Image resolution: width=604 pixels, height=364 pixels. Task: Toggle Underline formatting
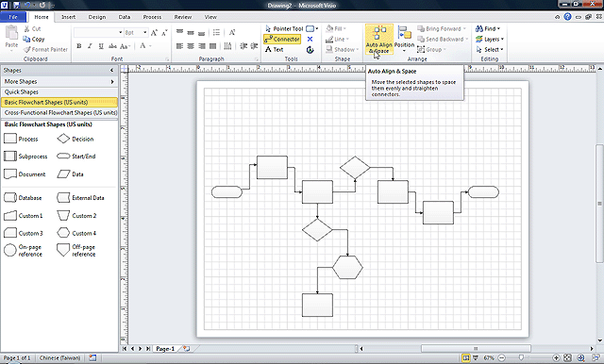[x=101, y=46]
